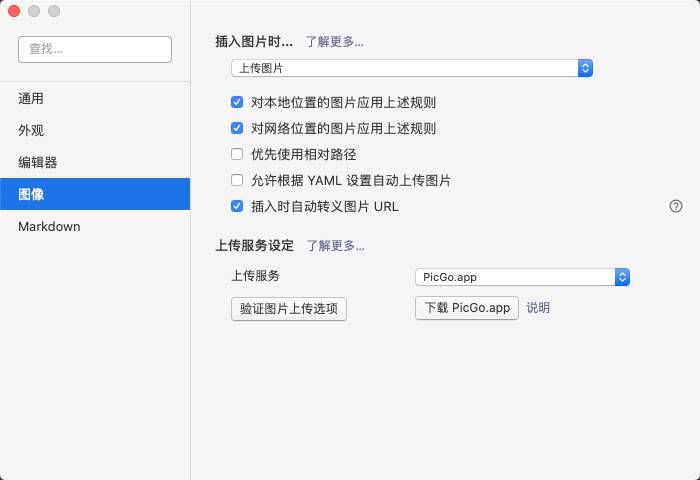The image size is (700, 480).
Task: Click the 下载 PicGo.app button
Action: coord(467,308)
